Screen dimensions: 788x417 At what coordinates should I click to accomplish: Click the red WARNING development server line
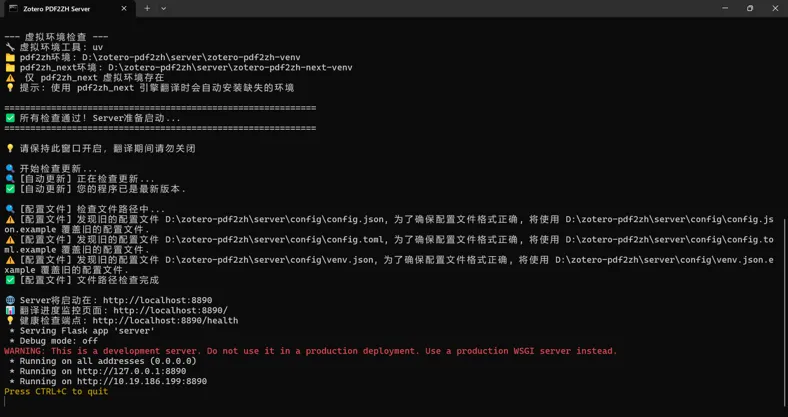point(311,351)
